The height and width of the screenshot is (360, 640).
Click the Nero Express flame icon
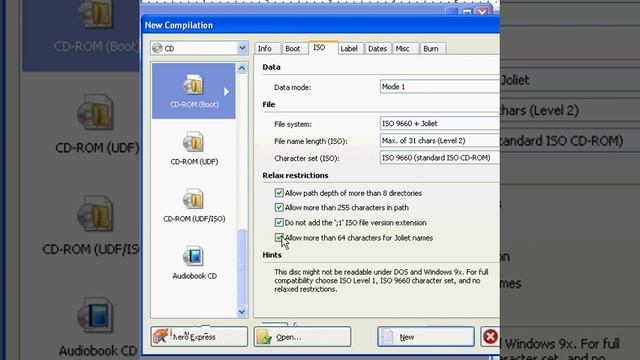tap(160, 336)
